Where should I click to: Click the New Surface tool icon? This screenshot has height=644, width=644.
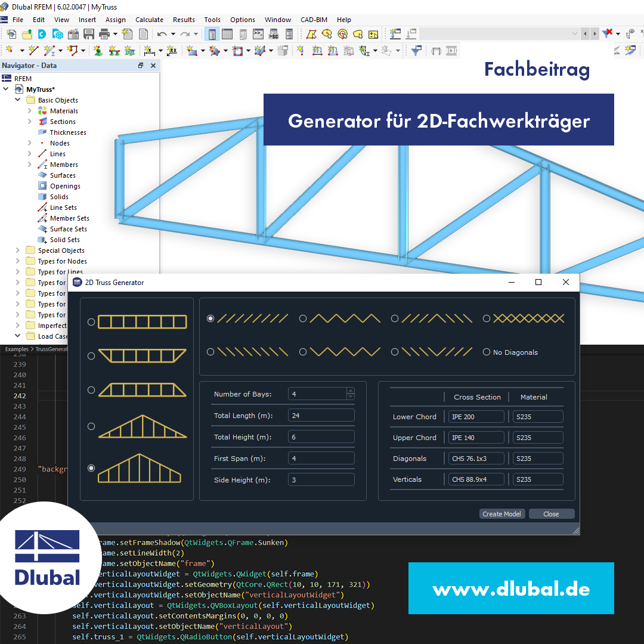coord(192,51)
